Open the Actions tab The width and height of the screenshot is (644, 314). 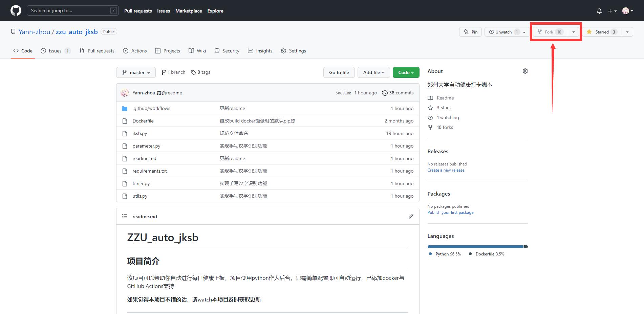[135, 51]
